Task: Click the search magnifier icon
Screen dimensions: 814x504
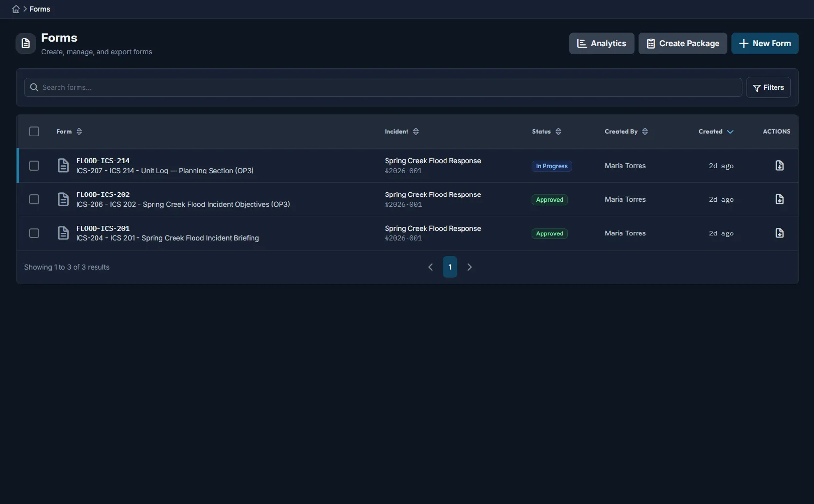Action: [34, 87]
